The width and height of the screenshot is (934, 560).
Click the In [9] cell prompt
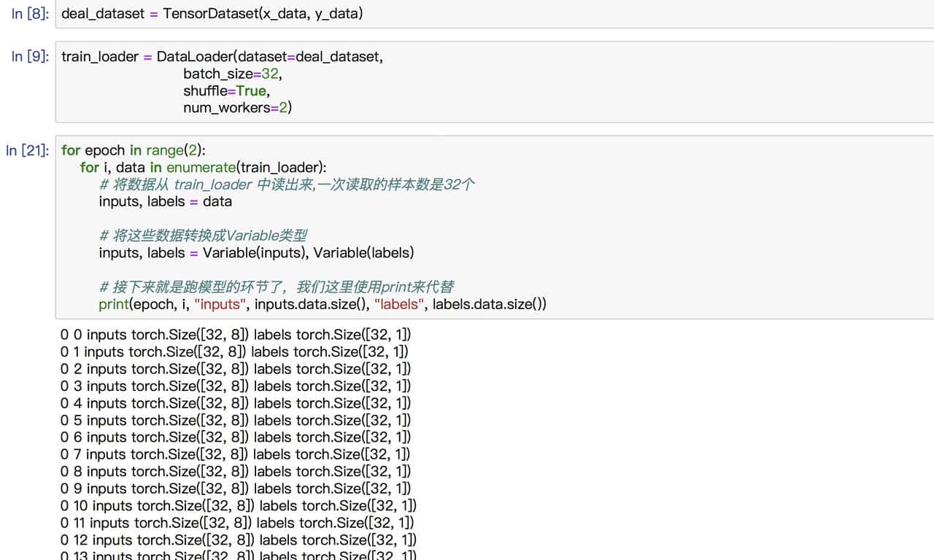click(29, 56)
